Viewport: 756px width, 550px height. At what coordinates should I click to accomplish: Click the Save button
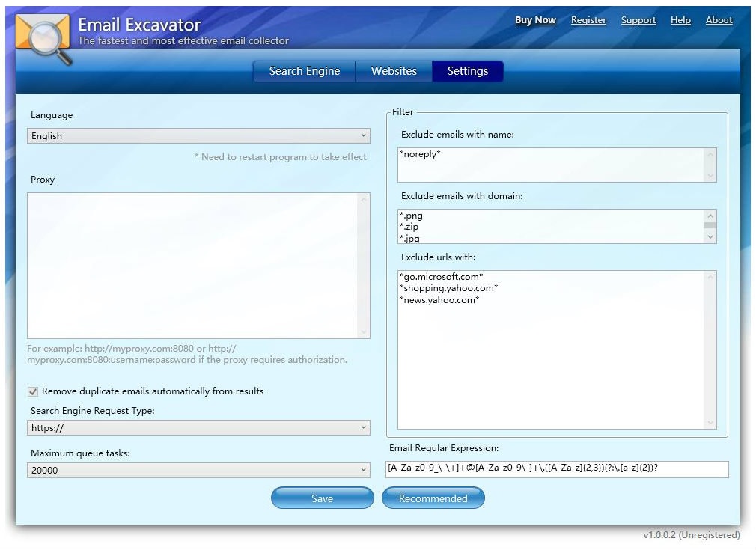322,498
